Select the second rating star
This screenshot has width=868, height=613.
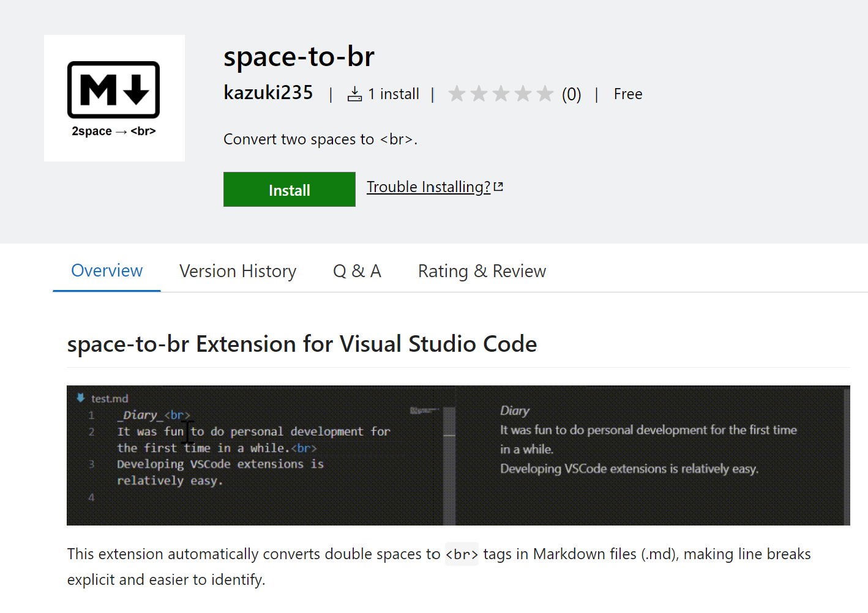[479, 93]
